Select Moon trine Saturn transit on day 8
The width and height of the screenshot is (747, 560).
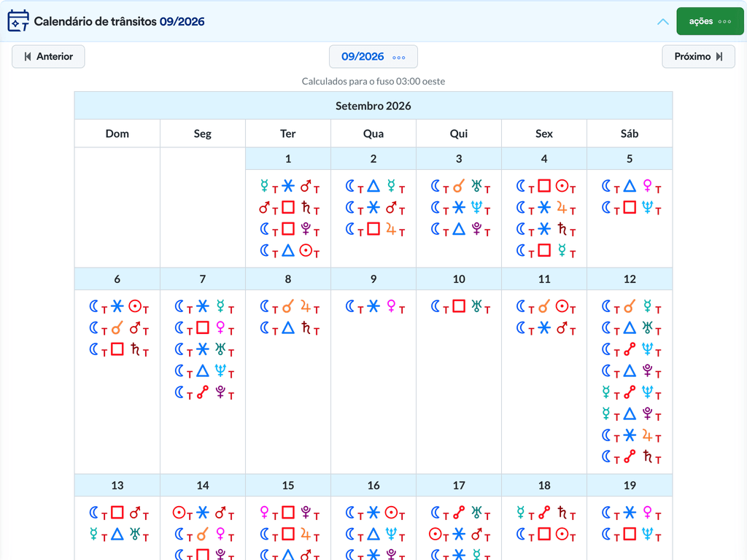click(x=289, y=328)
